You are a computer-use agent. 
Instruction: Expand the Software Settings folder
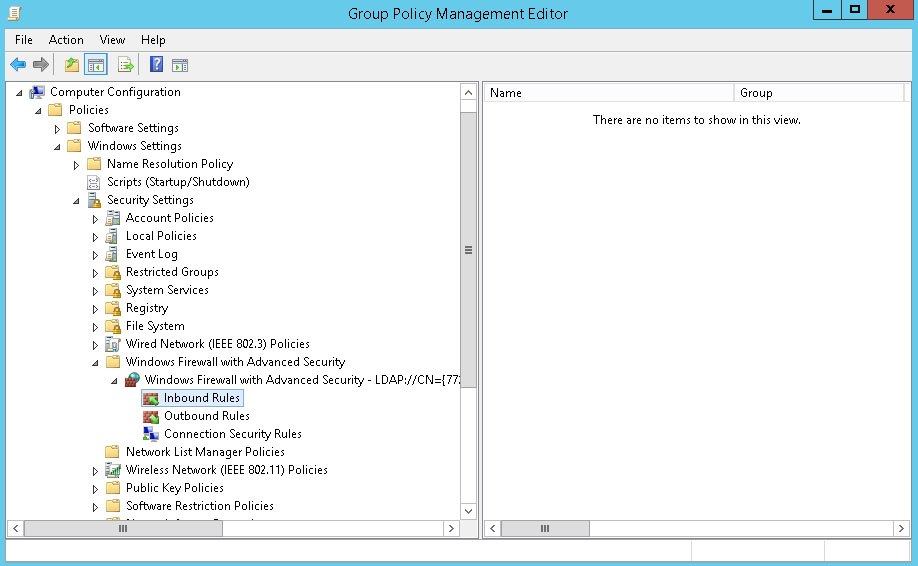click(58, 128)
